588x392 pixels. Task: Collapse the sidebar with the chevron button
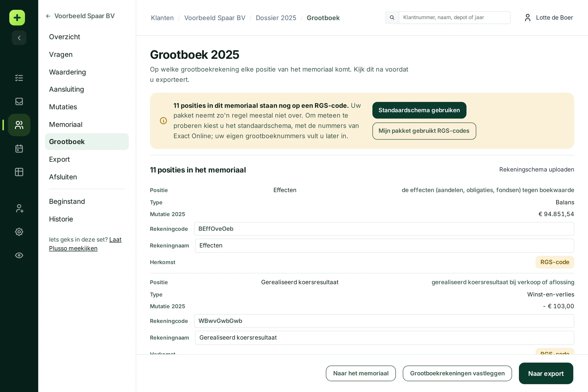tap(19, 38)
